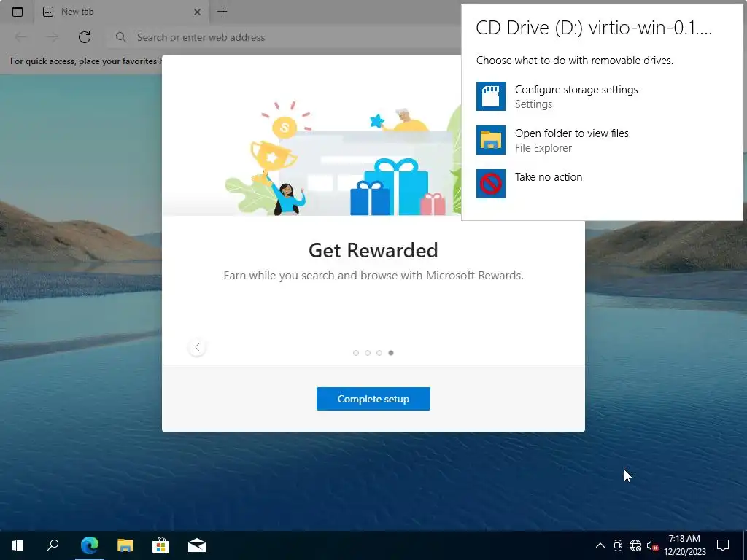Screen dimensions: 747x560
Task: Close the New tab
Action: tap(197, 12)
